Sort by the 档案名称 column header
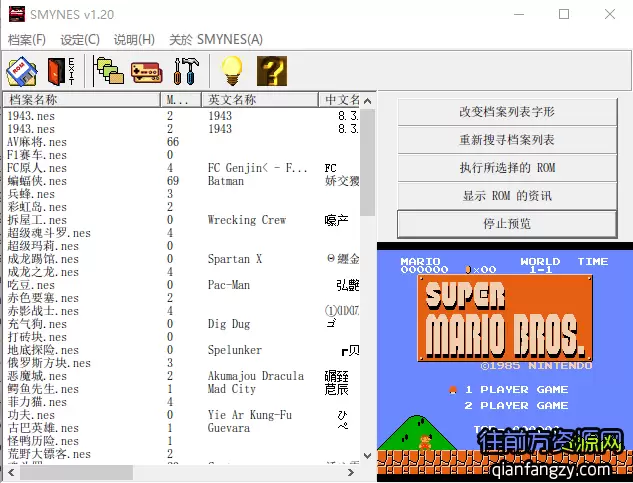This screenshot has height=483, width=633. click(82, 99)
